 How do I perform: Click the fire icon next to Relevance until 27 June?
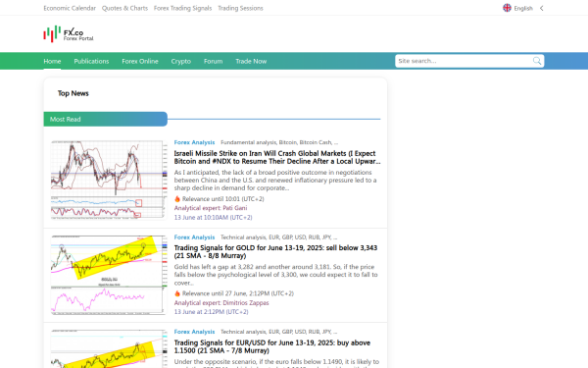177,293
